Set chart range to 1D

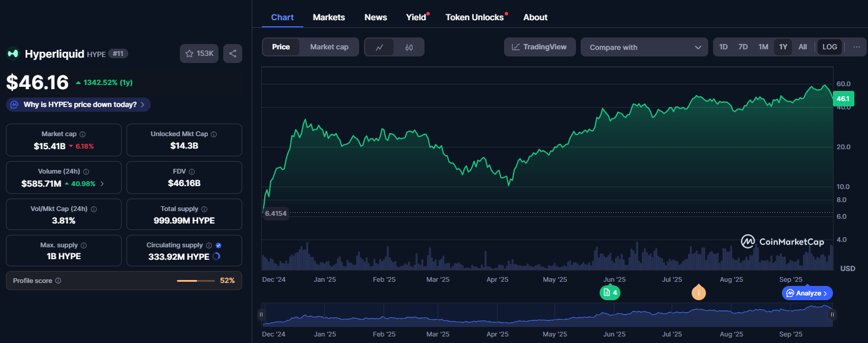[723, 47]
